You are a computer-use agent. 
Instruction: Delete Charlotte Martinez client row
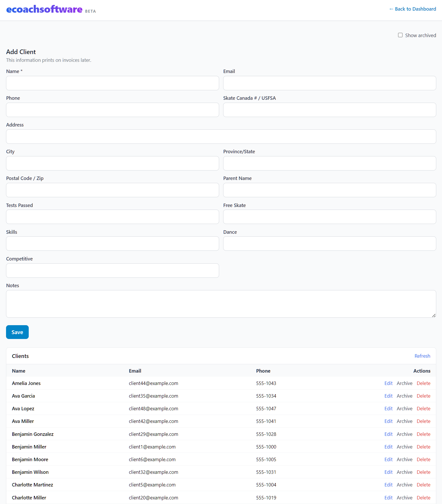(423, 485)
